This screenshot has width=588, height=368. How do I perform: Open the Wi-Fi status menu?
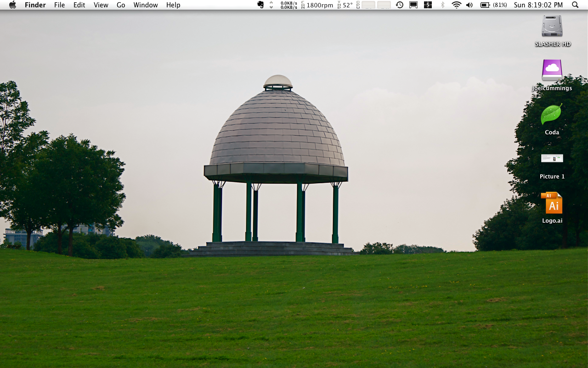[456, 5]
